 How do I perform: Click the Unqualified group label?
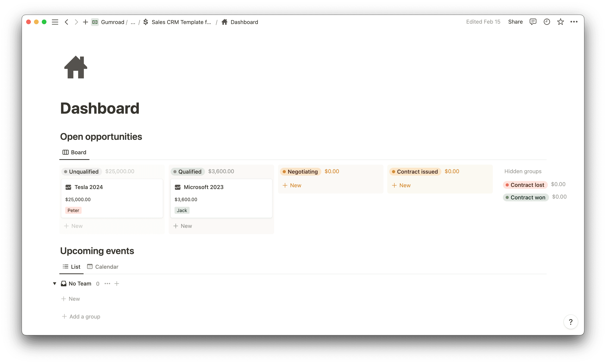click(81, 171)
